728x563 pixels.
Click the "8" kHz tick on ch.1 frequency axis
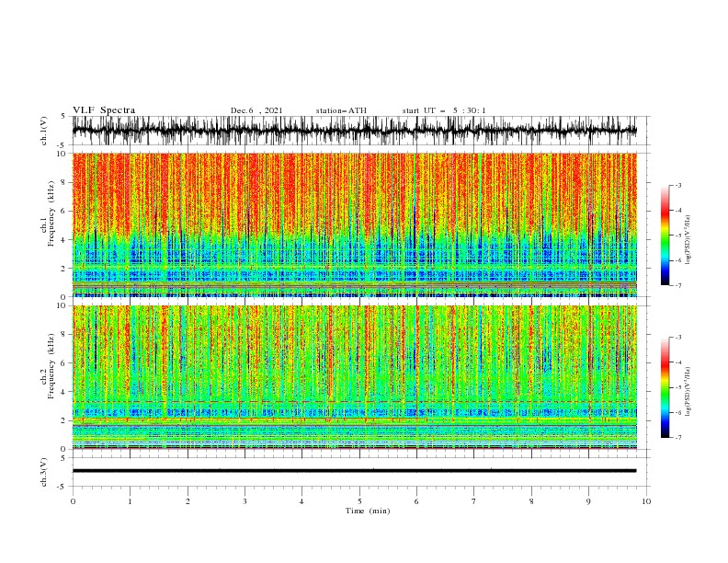pos(63,182)
